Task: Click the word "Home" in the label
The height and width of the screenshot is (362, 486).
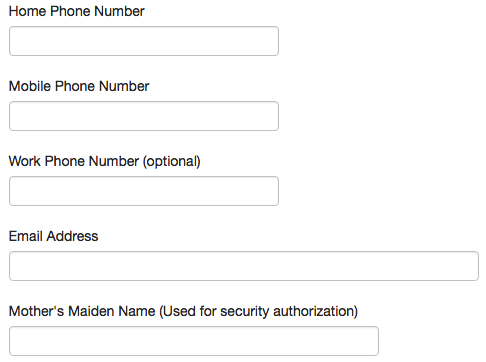Action: tap(27, 11)
